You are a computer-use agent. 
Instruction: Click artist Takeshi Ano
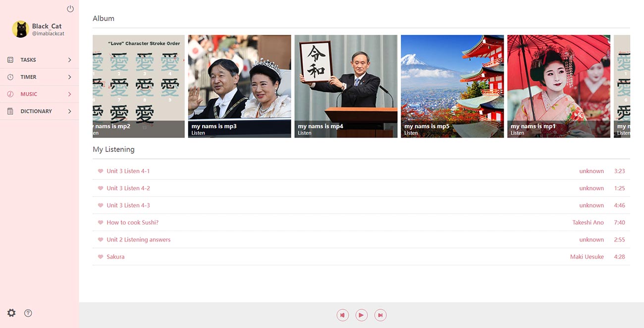[x=588, y=223]
